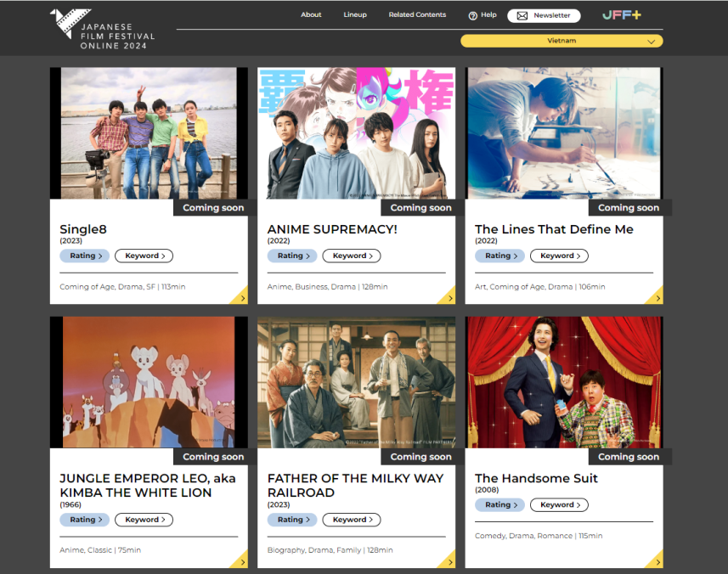The height and width of the screenshot is (574, 728).
Task: Click yellow corner arrow on The Handsome Suit card
Action: (x=656, y=560)
